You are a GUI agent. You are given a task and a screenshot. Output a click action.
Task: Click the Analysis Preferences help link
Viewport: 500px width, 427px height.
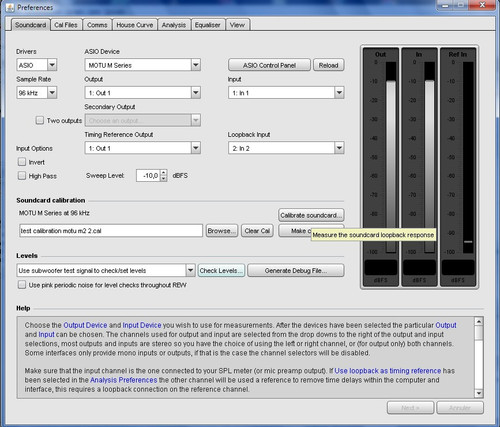pos(123,380)
